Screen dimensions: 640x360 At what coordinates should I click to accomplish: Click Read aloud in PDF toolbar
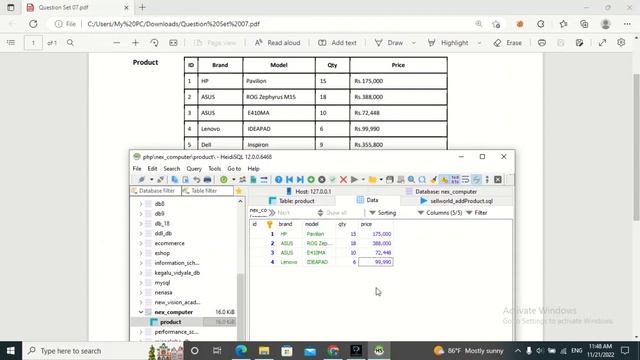coord(278,42)
